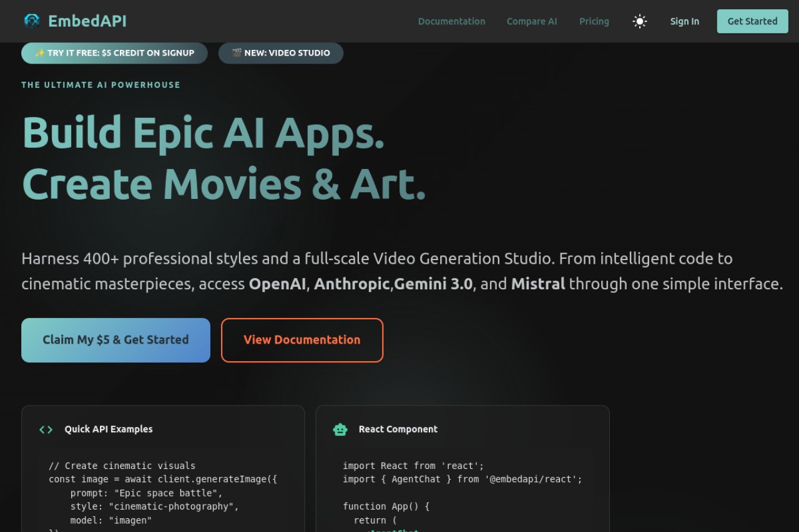Click the code line prompt: "Epic space battle"
This screenshot has height=532, width=799.
[146, 493]
